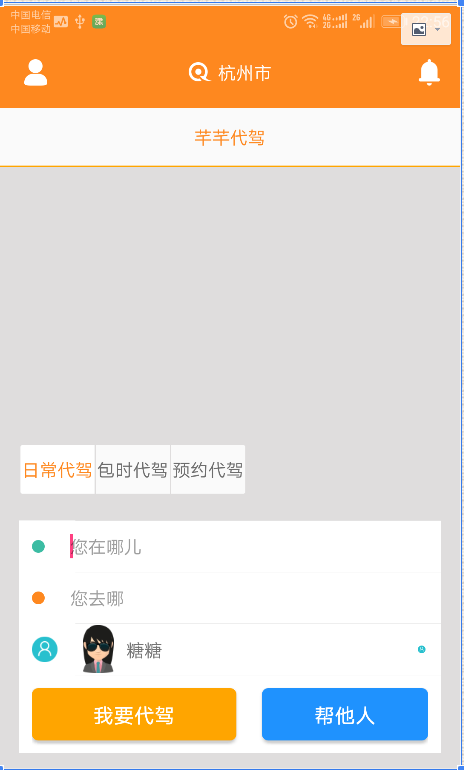Image resolution: width=464 pixels, height=770 pixels.
Task: Expand the dropdown arrow beside image icon
Action: tap(437, 30)
